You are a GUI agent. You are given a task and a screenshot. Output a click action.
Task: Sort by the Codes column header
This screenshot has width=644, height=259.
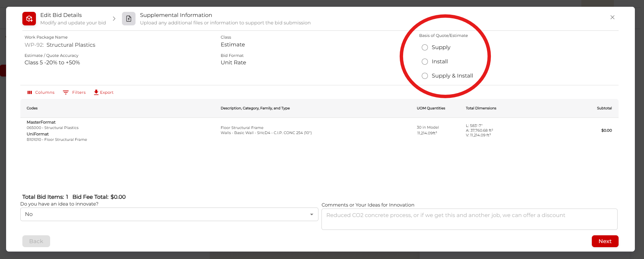pyautogui.click(x=32, y=108)
